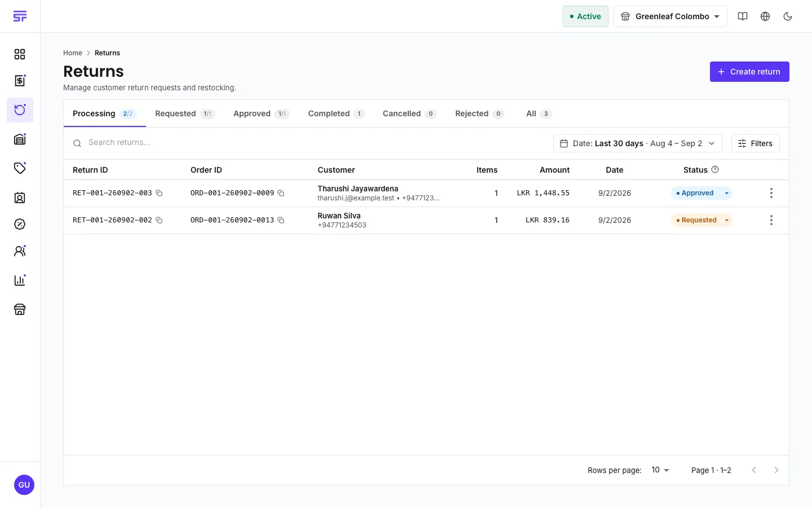Click the SF logo at top left
This screenshot has width=812, height=508.
coord(20,16)
